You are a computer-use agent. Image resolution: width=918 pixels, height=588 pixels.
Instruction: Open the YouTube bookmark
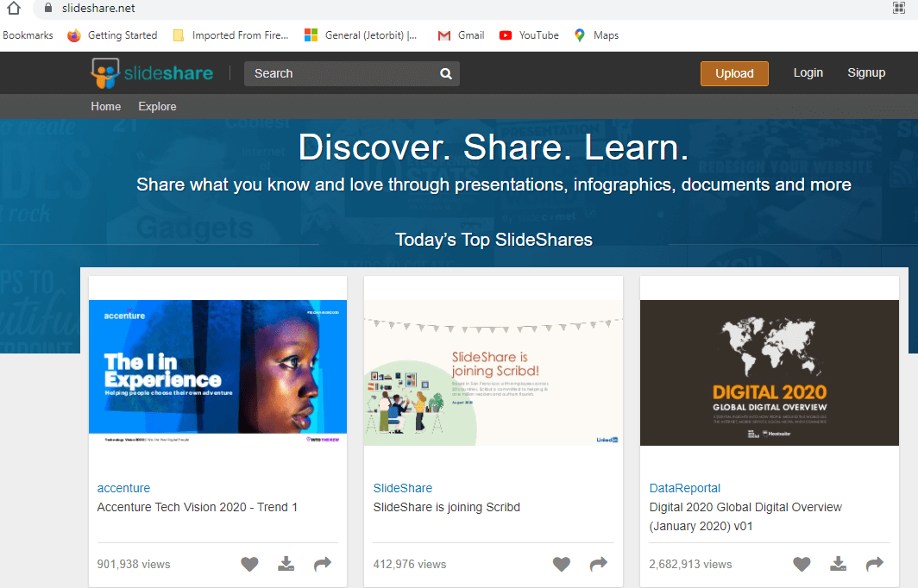[529, 35]
